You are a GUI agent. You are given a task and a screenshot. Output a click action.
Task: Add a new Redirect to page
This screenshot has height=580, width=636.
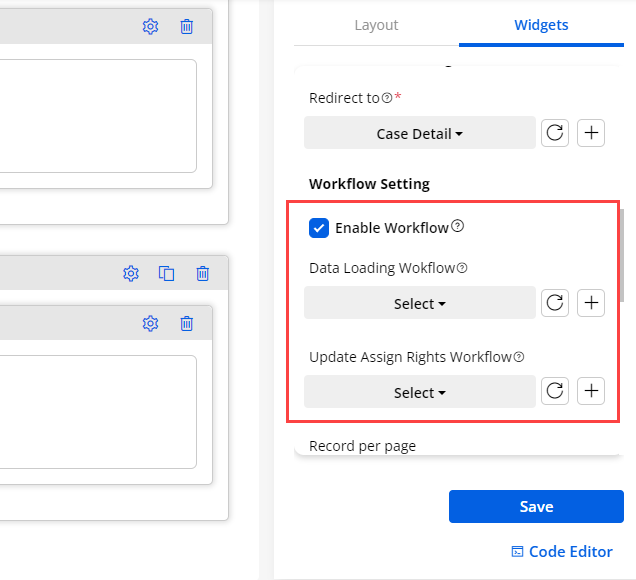(x=591, y=133)
